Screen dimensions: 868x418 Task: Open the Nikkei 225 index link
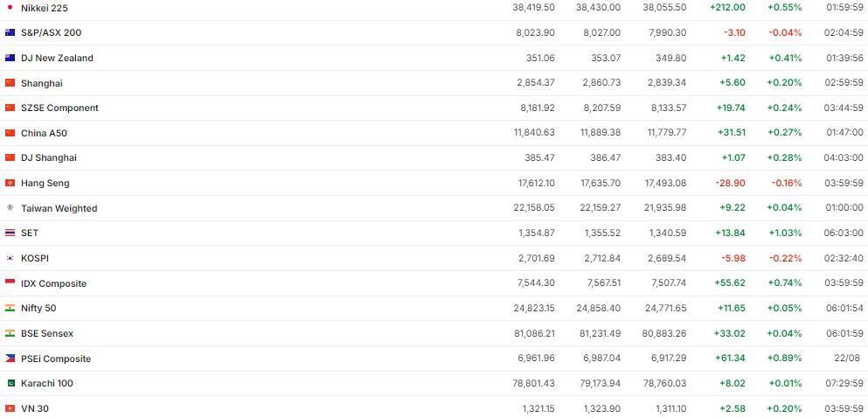pyautogui.click(x=44, y=7)
